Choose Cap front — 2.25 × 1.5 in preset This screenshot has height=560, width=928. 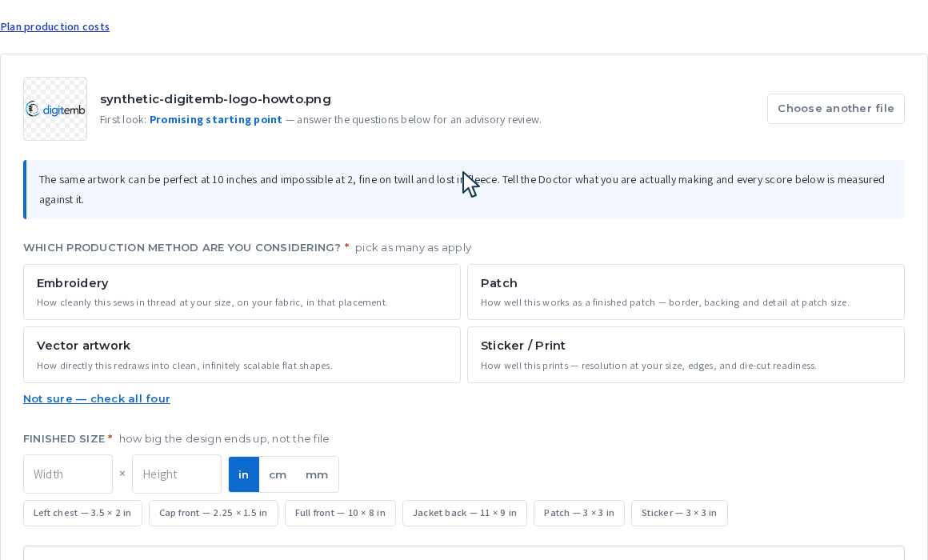213,514
